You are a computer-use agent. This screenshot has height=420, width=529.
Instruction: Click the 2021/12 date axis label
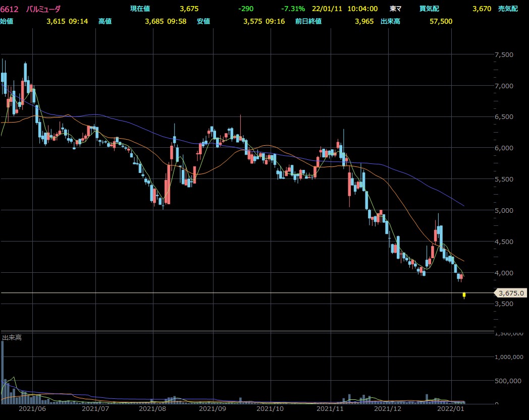tap(388, 409)
